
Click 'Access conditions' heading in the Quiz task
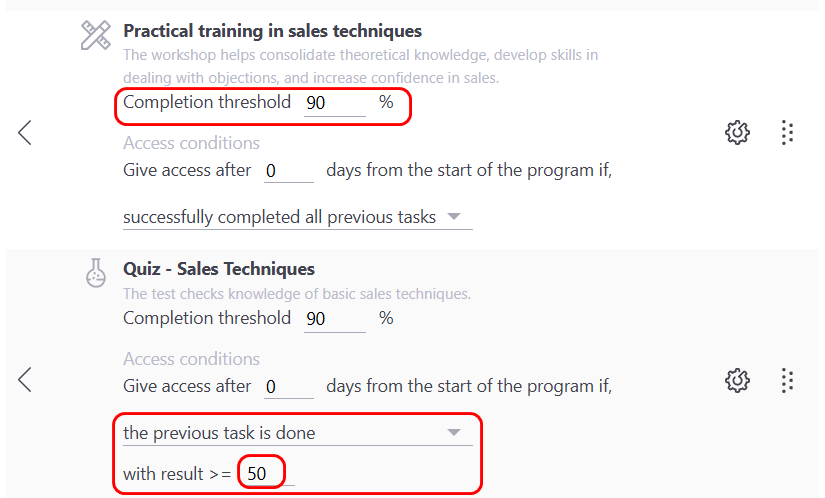click(x=191, y=359)
